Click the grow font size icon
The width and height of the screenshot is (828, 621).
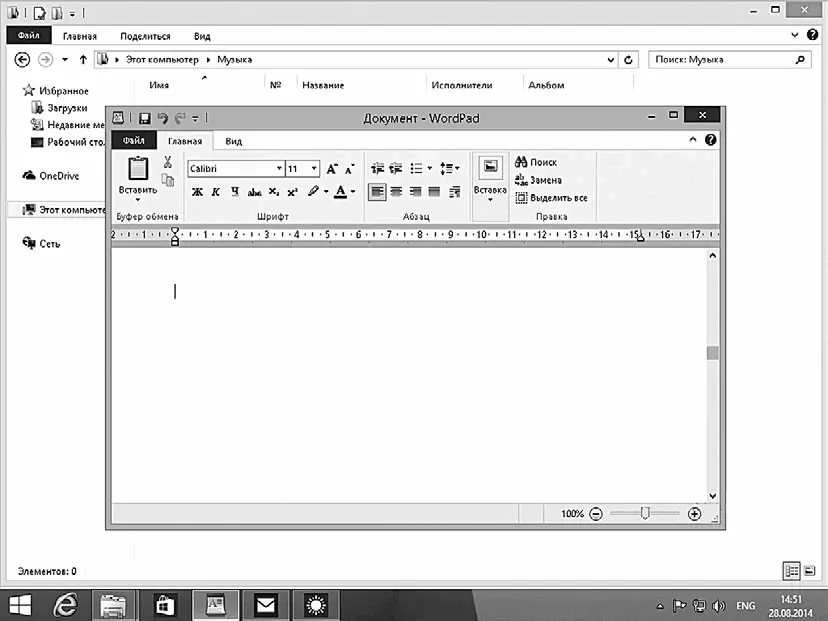(332, 169)
